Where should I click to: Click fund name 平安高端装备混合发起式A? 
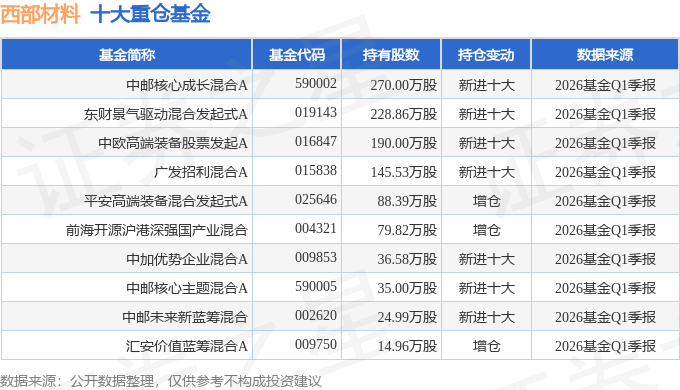166,201
